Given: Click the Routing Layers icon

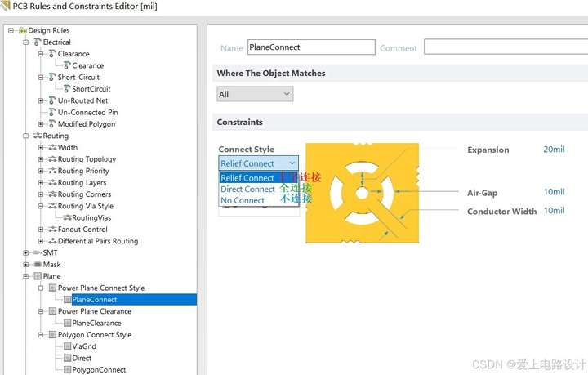Looking at the screenshot, I should 52,183.
